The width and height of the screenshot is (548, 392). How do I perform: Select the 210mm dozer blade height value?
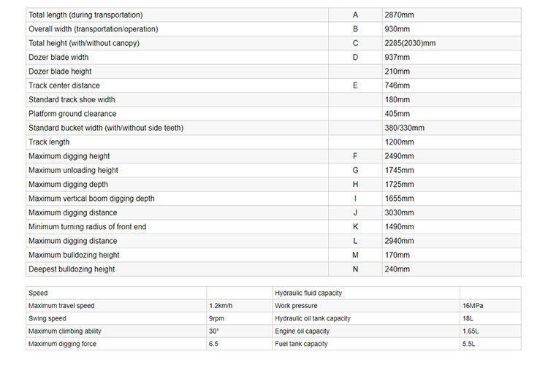click(397, 72)
